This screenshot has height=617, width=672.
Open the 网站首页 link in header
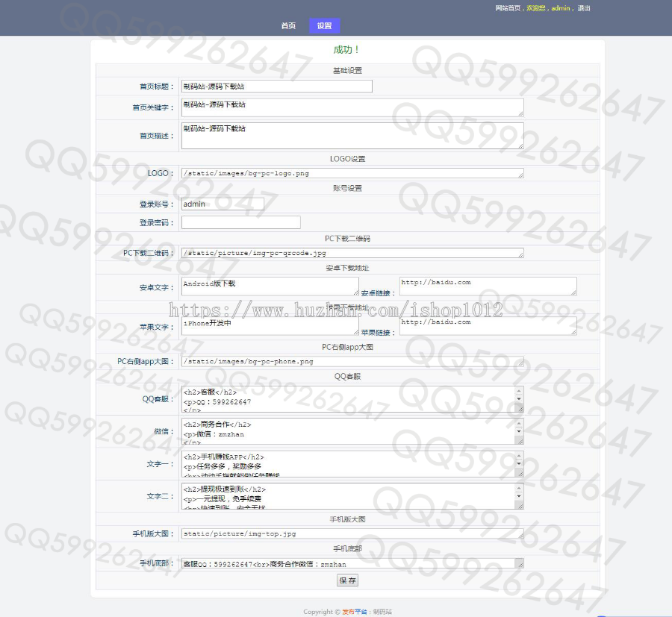click(x=508, y=8)
